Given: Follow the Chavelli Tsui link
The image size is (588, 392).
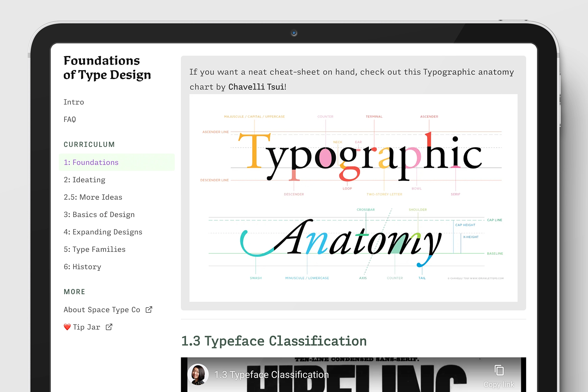Looking at the screenshot, I should 256,87.
